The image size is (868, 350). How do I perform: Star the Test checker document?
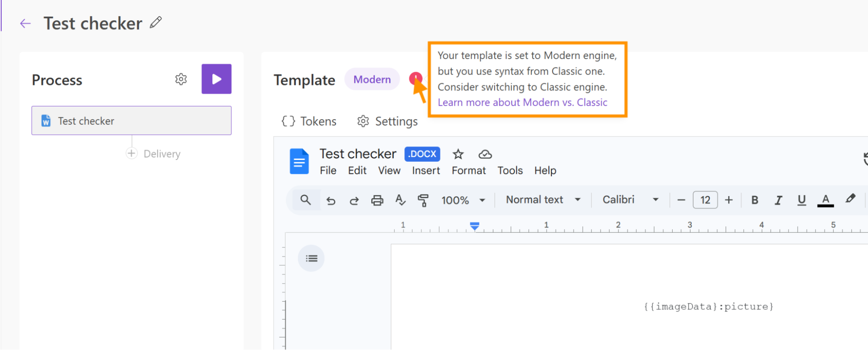(458, 154)
